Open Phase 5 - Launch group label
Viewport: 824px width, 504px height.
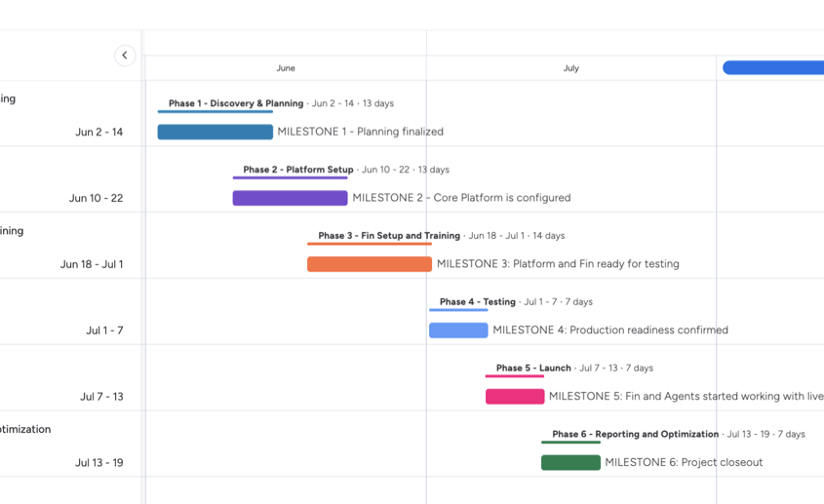click(x=533, y=368)
